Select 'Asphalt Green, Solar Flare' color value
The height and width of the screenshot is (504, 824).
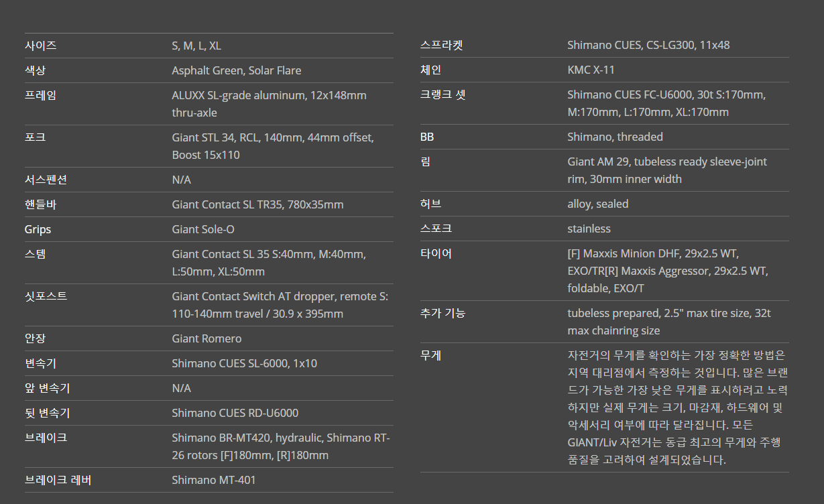point(237,70)
